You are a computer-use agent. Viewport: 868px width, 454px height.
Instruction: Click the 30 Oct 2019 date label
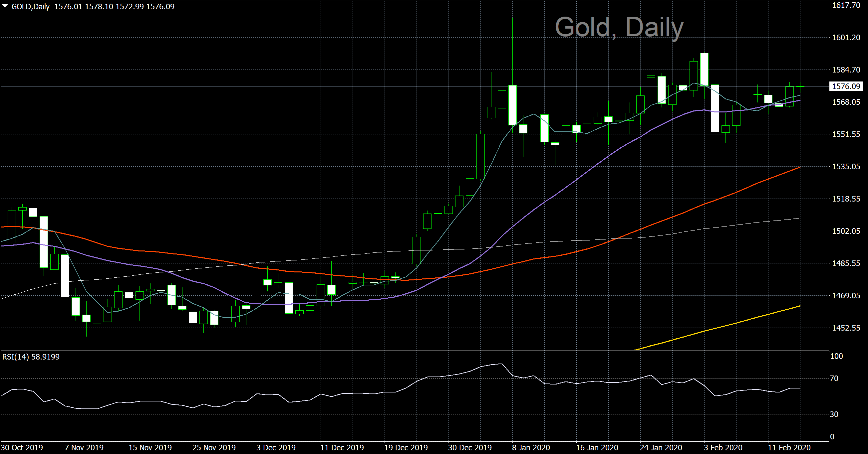pyautogui.click(x=22, y=448)
